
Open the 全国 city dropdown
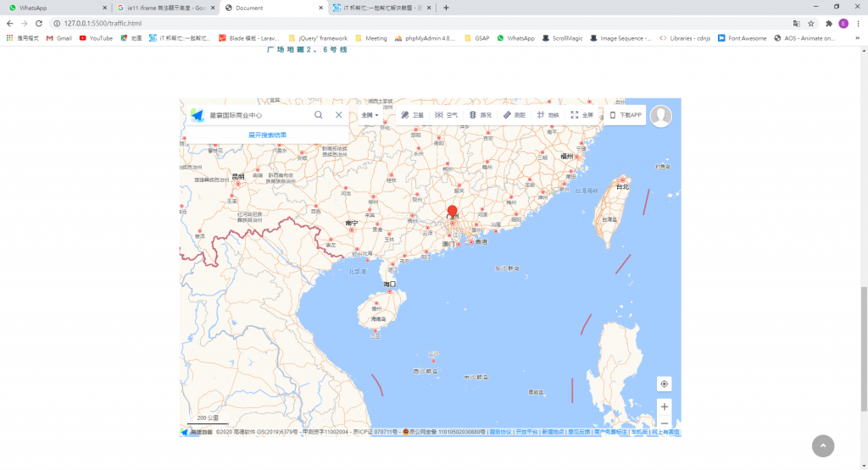click(370, 115)
